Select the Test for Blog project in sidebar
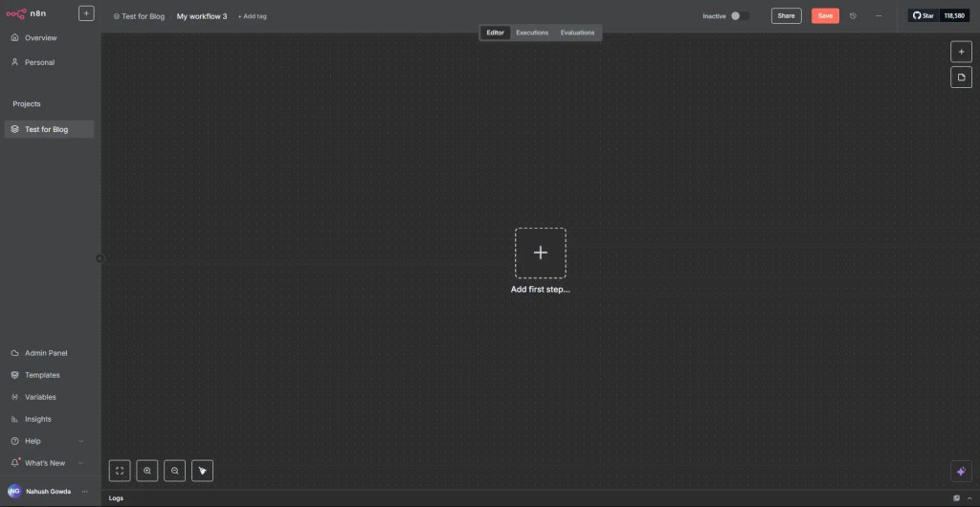 coord(50,129)
